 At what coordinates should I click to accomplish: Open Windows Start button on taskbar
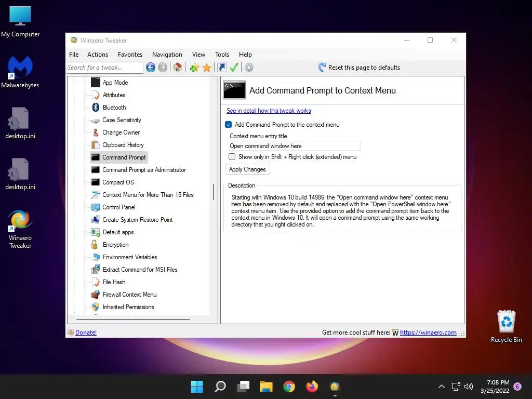(197, 387)
